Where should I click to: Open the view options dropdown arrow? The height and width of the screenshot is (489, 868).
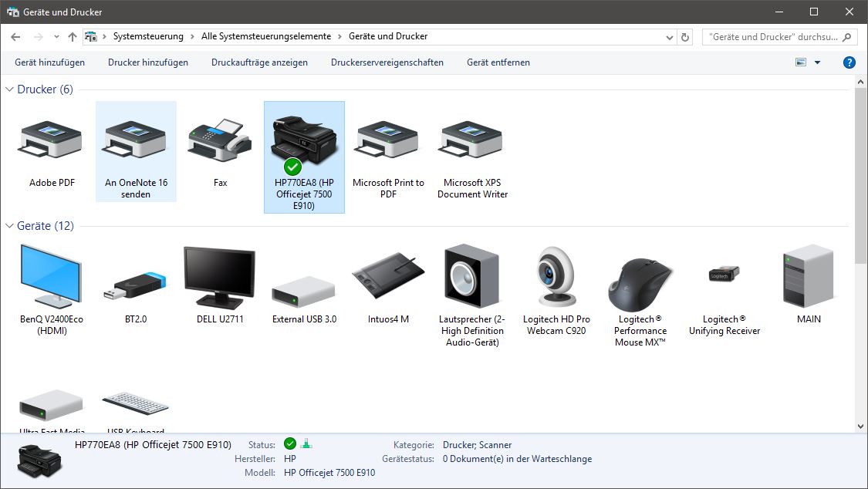click(817, 62)
